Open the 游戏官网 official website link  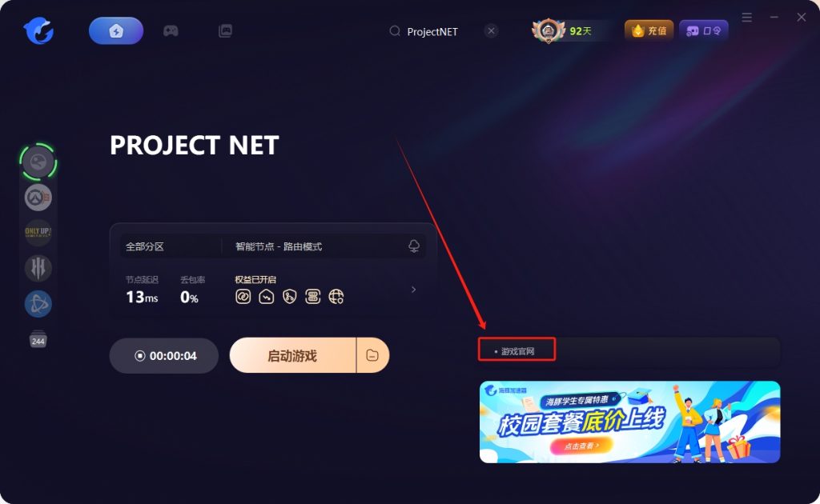tap(517, 351)
